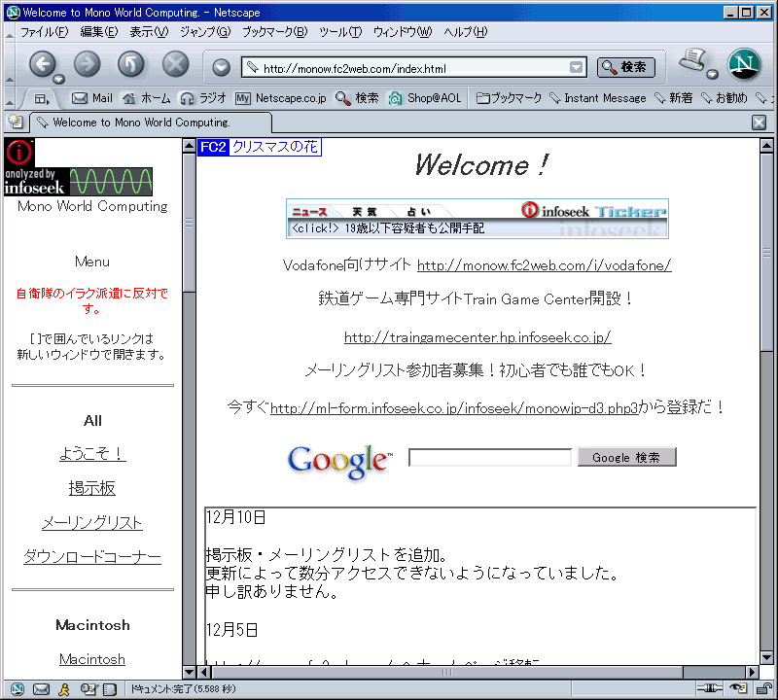Open the ウィンドウ(W) menu
The image size is (778, 700).
click(x=403, y=32)
